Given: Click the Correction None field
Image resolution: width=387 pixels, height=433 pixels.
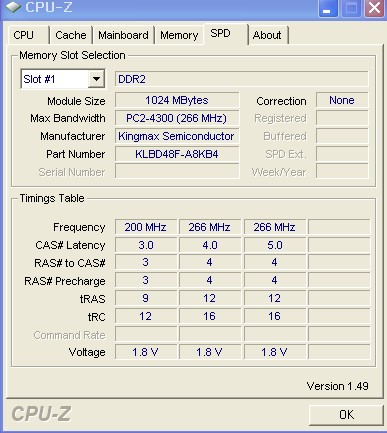Looking at the screenshot, I should [342, 100].
